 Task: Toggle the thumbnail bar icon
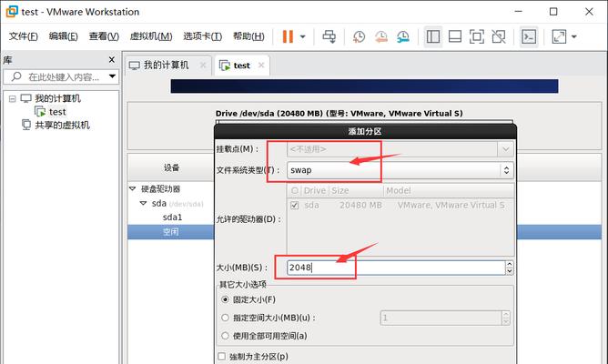pos(455,36)
